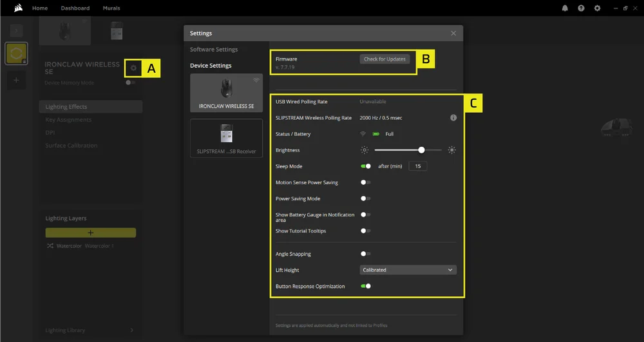This screenshot has height=342, width=644.
Task: Open the Dashboard tab
Action: (75, 8)
